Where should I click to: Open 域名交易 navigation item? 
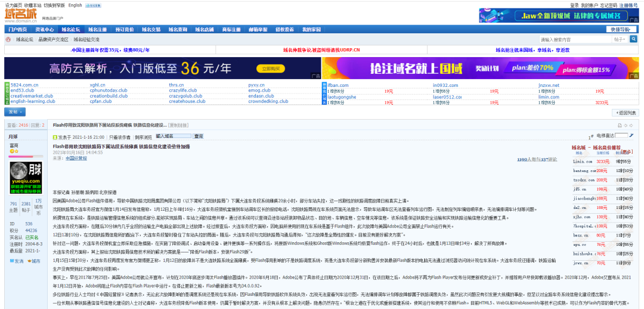[x=151, y=30]
